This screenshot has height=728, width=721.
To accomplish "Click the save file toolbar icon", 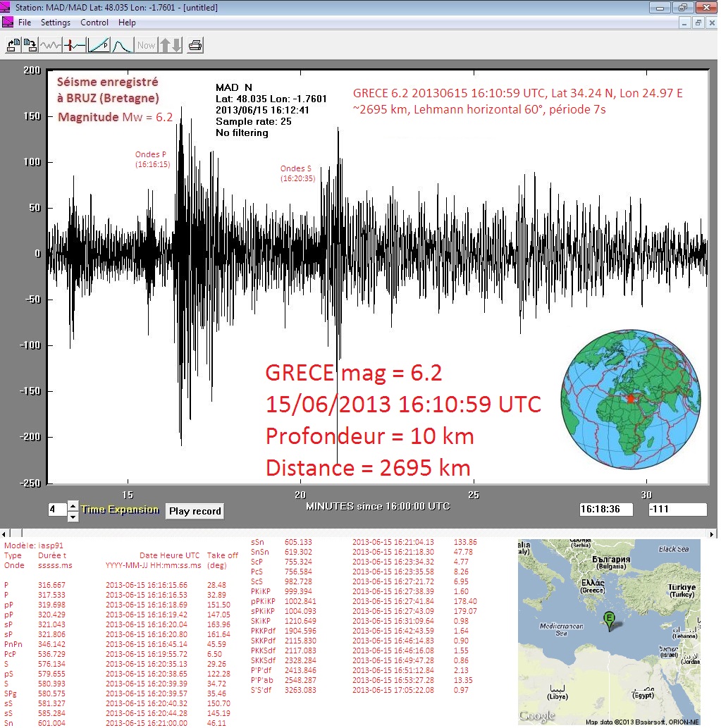I will point(30,46).
